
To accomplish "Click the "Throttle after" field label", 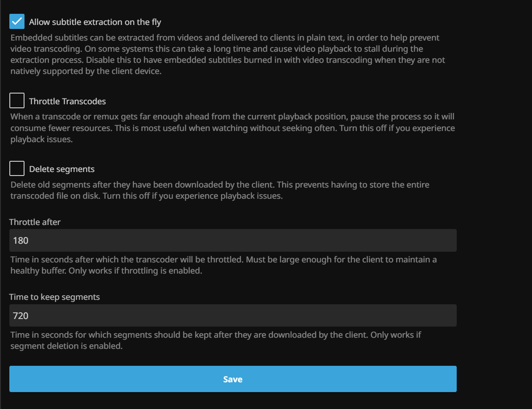I will coord(35,222).
